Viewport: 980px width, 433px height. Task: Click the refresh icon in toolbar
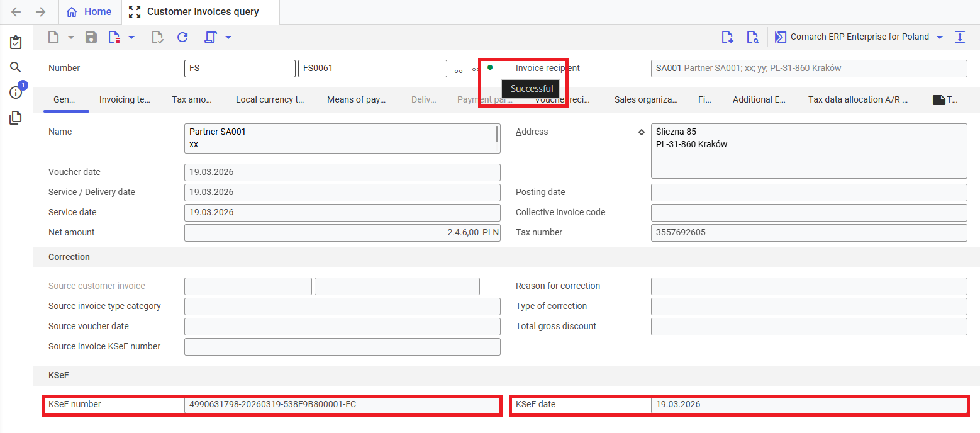point(182,37)
